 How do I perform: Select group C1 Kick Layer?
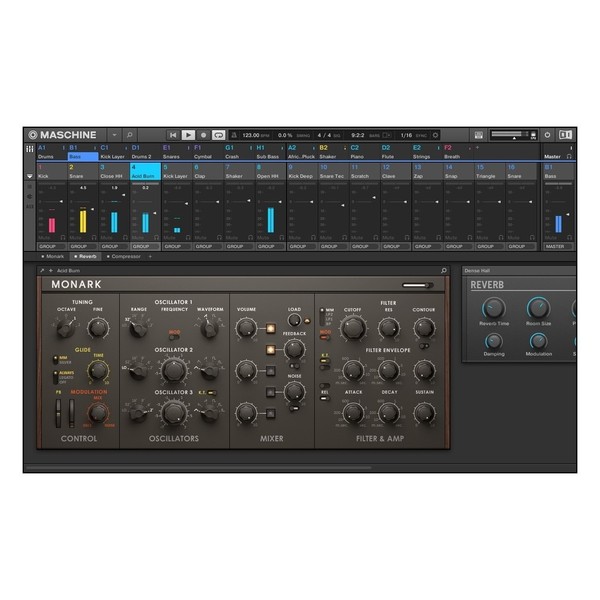click(114, 152)
